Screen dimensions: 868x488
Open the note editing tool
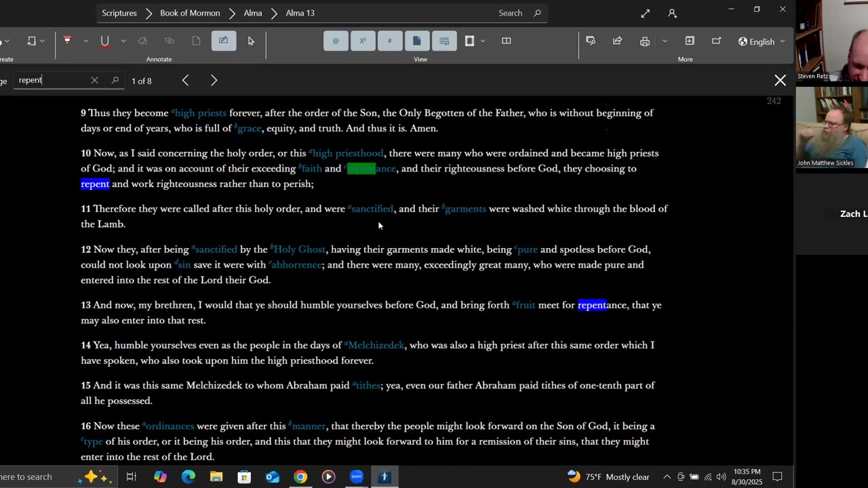pos(223,41)
